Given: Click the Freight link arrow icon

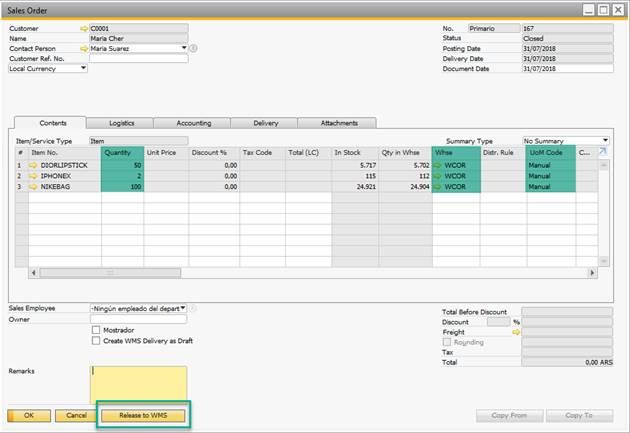Looking at the screenshot, I should point(517,332).
